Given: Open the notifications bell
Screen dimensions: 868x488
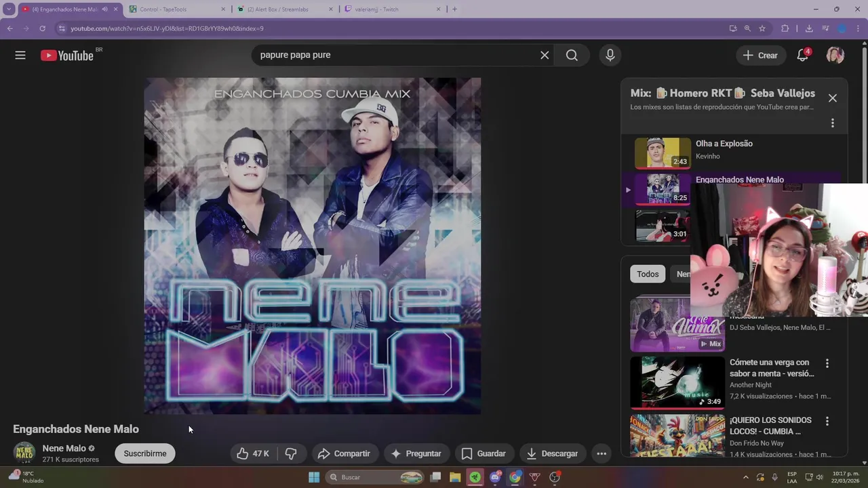Looking at the screenshot, I should 803,56.
